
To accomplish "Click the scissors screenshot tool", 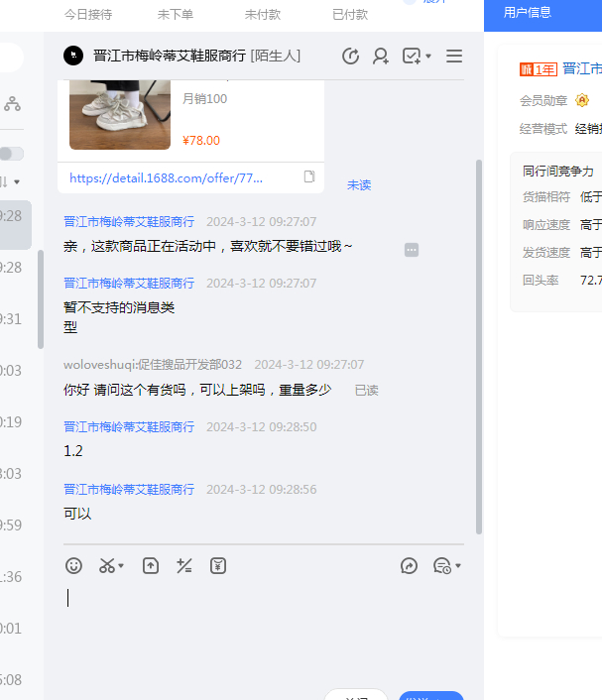I will (x=107, y=565).
